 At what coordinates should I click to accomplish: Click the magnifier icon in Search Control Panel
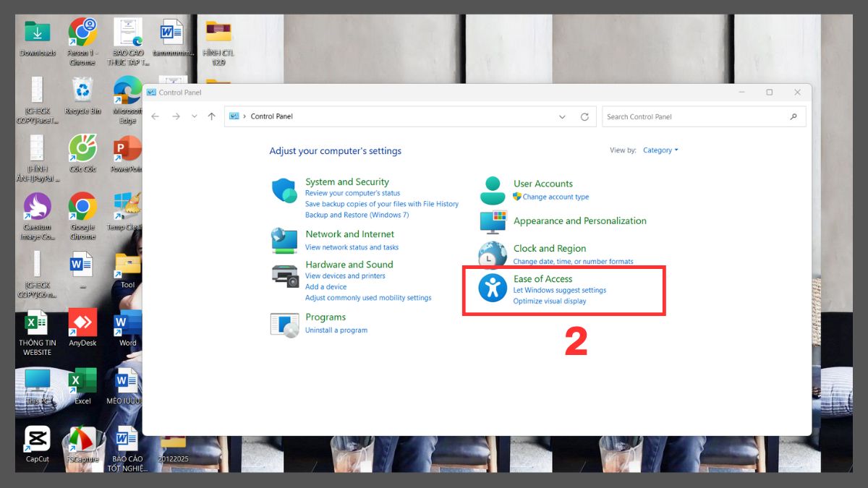pyautogui.click(x=793, y=116)
